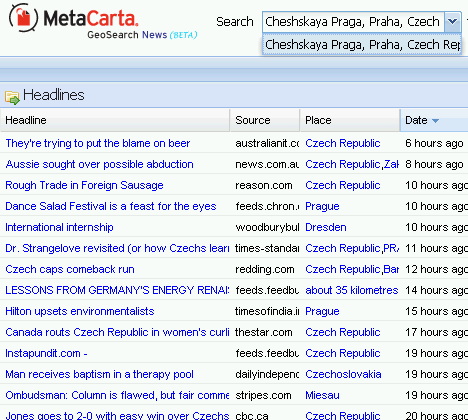Select 'stripes.com' source cell

pyautogui.click(x=263, y=395)
